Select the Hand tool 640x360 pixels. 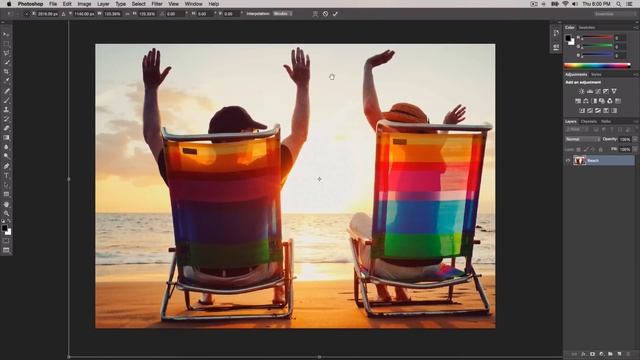pos(6,204)
